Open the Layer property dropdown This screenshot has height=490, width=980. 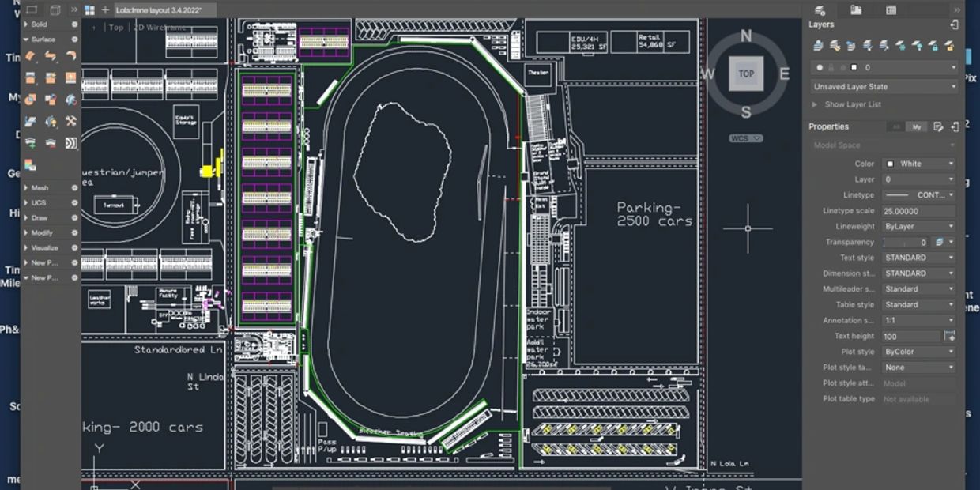click(x=920, y=179)
